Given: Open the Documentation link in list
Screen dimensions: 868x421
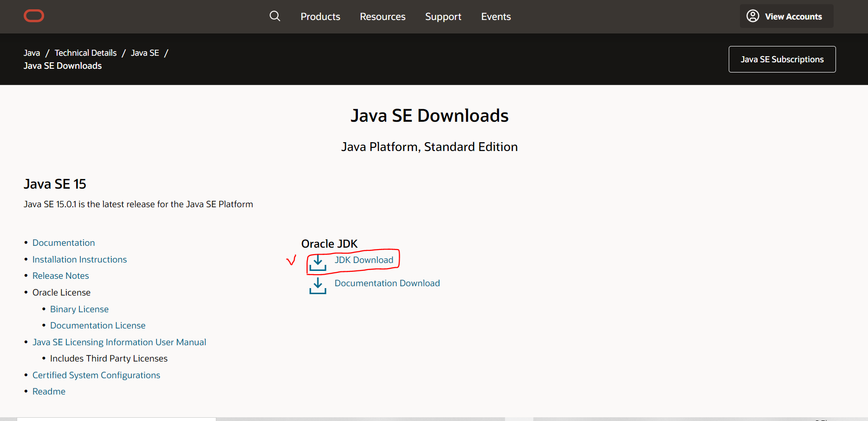Looking at the screenshot, I should [64, 243].
